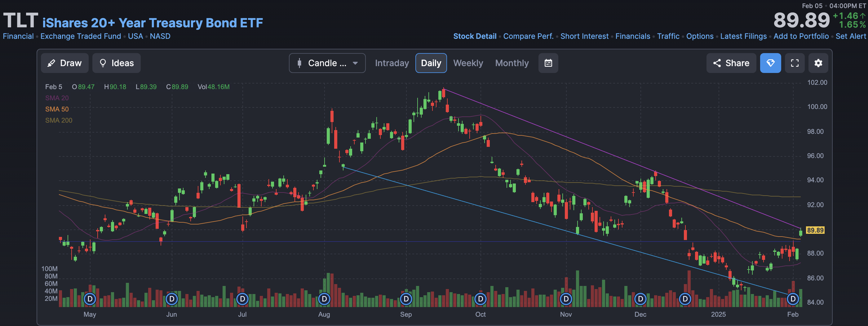This screenshot has height=326, width=868.
Task: Toggle fullscreen chart mode
Action: pos(795,63)
